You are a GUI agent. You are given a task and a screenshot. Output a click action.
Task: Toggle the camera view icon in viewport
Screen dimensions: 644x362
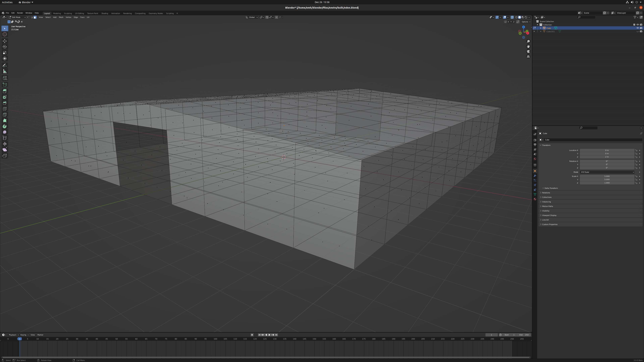[528, 51]
